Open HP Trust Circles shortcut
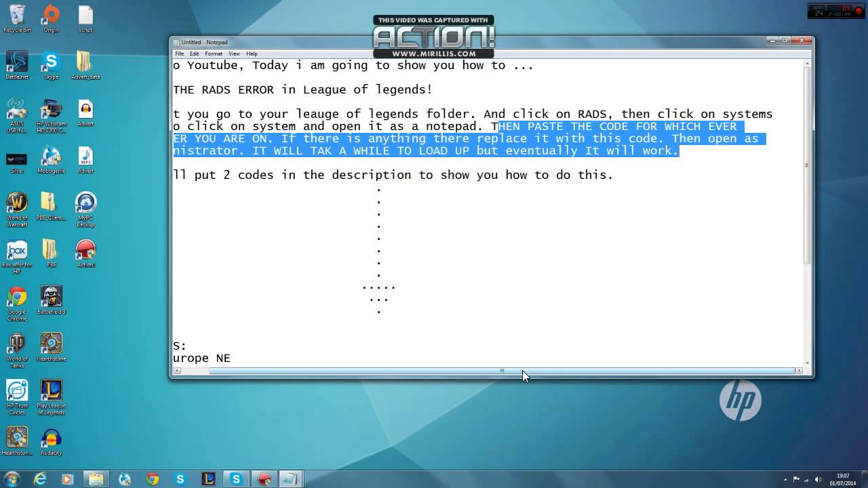The height and width of the screenshot is (488, 868). [17, 397]
